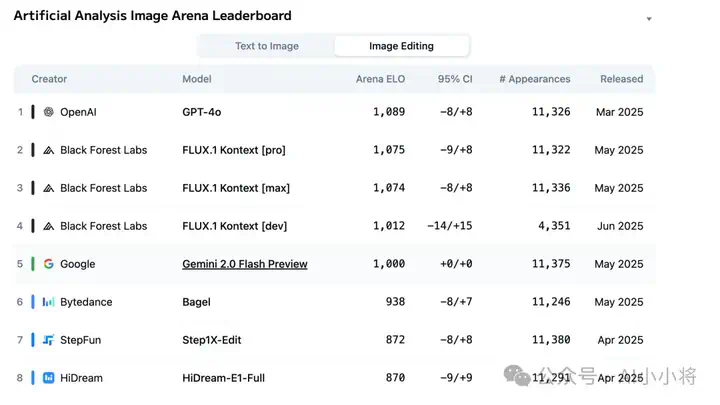
Task: Click the HiDream logo icon
Action: click(49, 378)
